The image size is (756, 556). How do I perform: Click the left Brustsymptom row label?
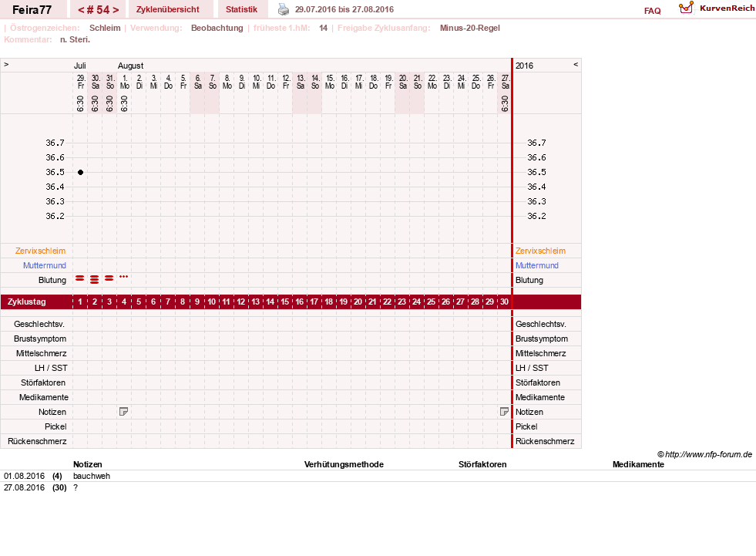click(40, 339)
